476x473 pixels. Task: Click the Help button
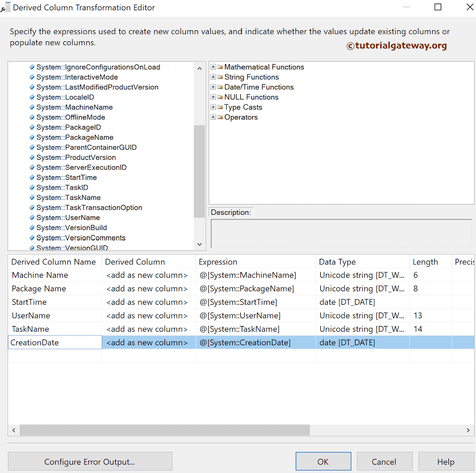click(x=446, y=461)
